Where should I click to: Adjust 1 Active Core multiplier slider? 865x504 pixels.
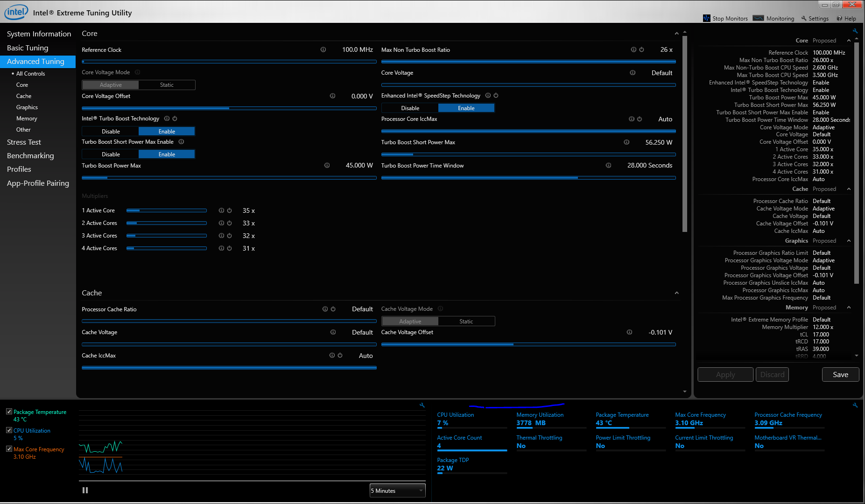[166, 210]
